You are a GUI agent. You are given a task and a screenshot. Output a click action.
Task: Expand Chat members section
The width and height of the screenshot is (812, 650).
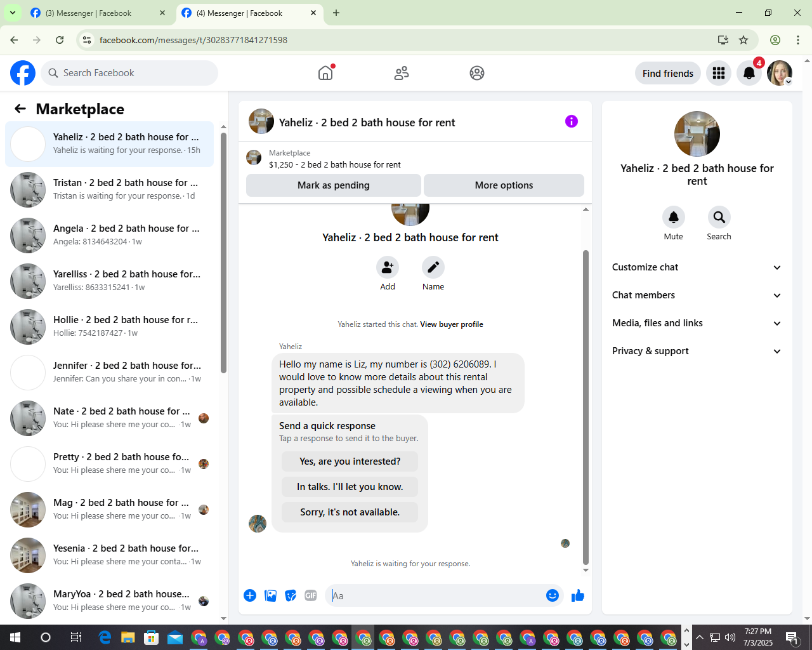pos(697,295)
